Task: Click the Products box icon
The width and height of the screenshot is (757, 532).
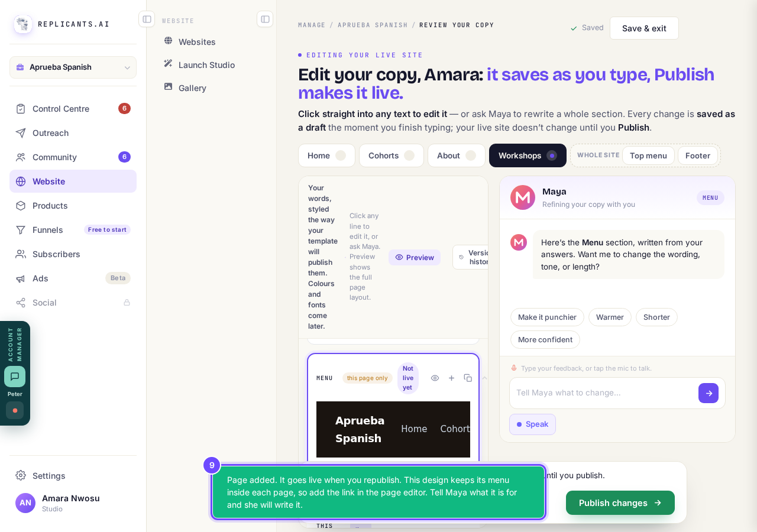Action: tap(21, 206)
